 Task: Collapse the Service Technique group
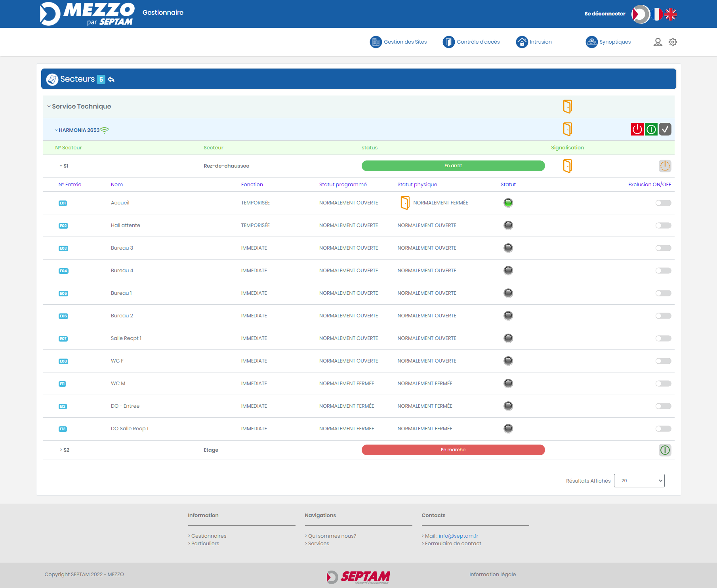click(x=49, y=106)
